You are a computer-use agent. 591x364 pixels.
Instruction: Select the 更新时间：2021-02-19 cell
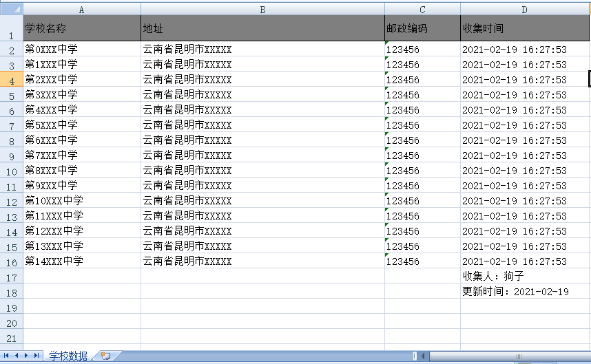pyautogui.click(x=525, y=291)
